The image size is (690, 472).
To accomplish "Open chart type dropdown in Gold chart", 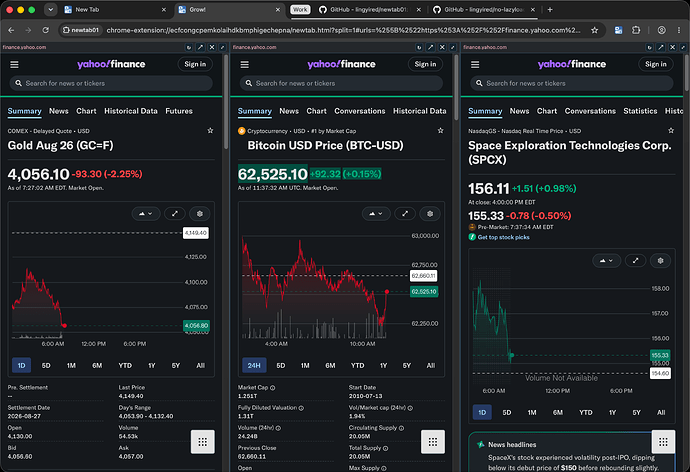I will (146, 214).
